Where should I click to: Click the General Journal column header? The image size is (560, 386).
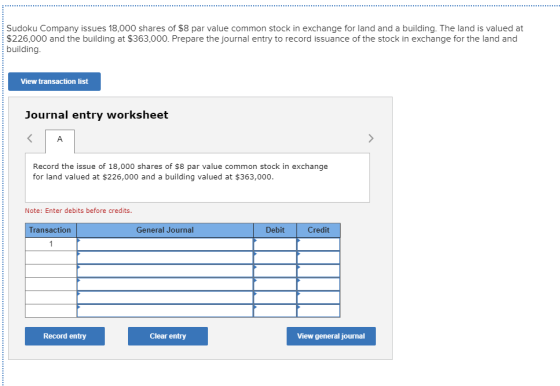pos(165,230)
